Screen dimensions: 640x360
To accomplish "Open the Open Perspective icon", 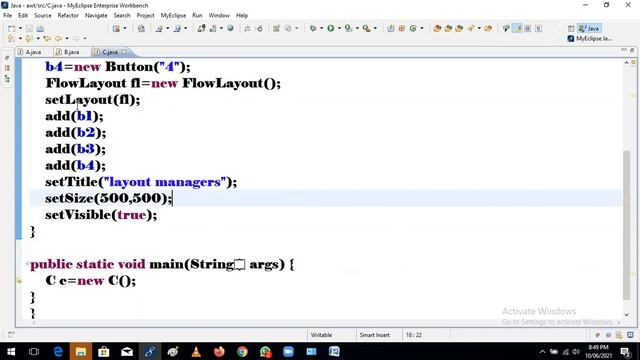I will tap(571, 29).
